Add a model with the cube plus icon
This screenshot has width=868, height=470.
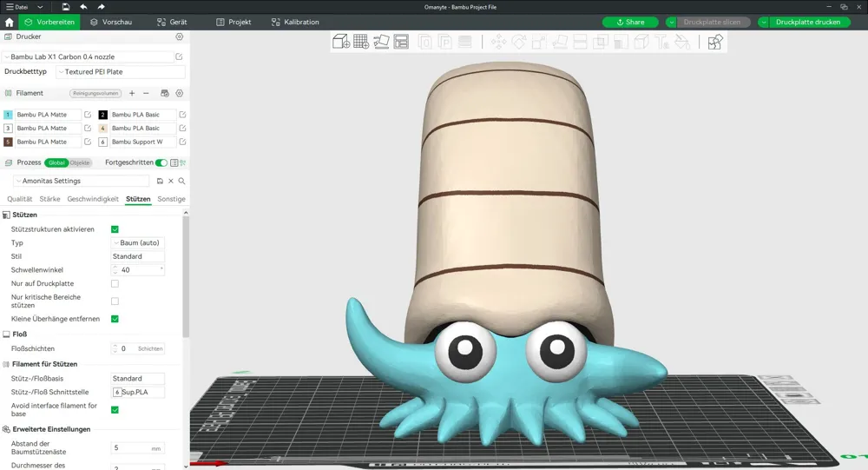[341, 42]
